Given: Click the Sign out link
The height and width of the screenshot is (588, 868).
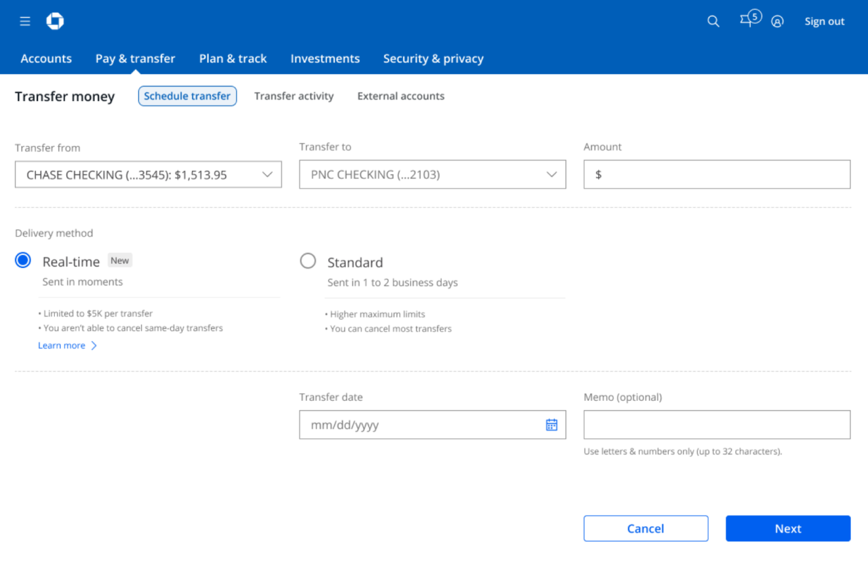Looking at the screenshot, I should click(x=825, y=22).
